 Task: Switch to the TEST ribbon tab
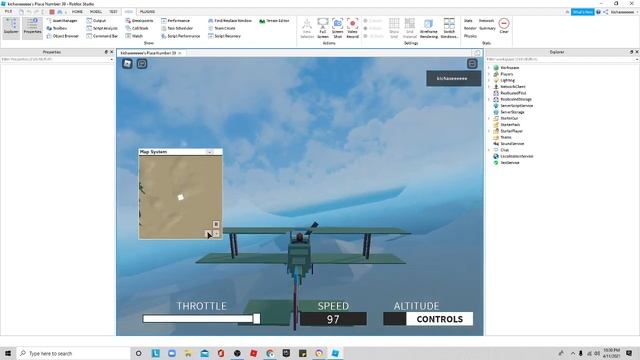pos(113,12)
